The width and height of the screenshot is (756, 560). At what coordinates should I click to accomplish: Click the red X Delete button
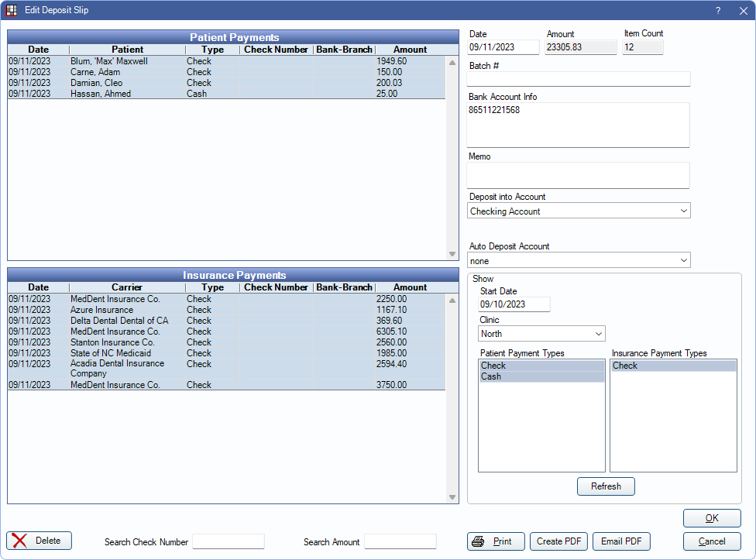click(x=39, y=541)
